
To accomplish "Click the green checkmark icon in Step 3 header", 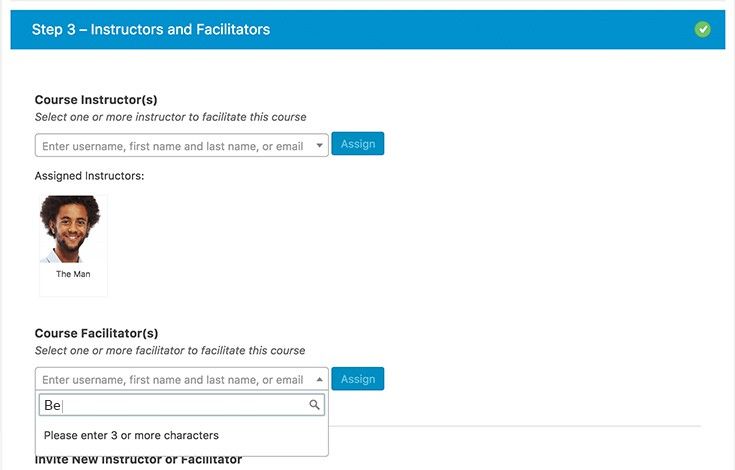I will point(702,29).
